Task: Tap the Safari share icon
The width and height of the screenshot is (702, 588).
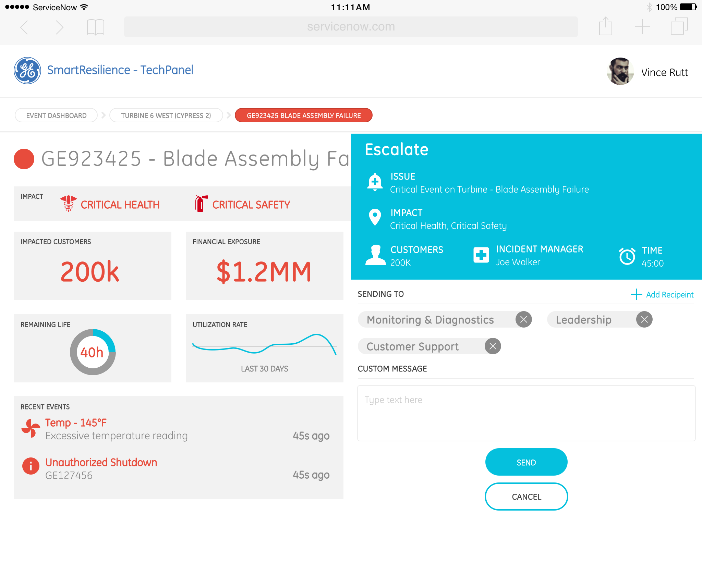Action: [x=605, y=26]
